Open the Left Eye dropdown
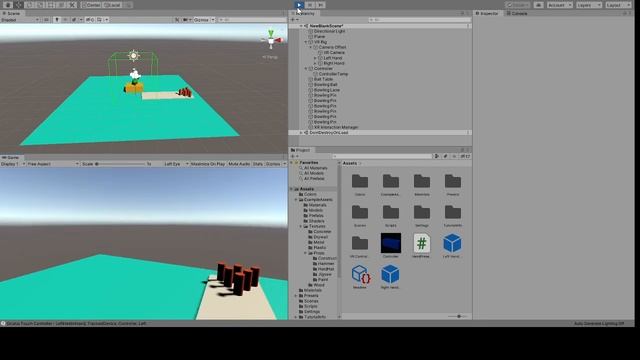 [x=176, y=164]
